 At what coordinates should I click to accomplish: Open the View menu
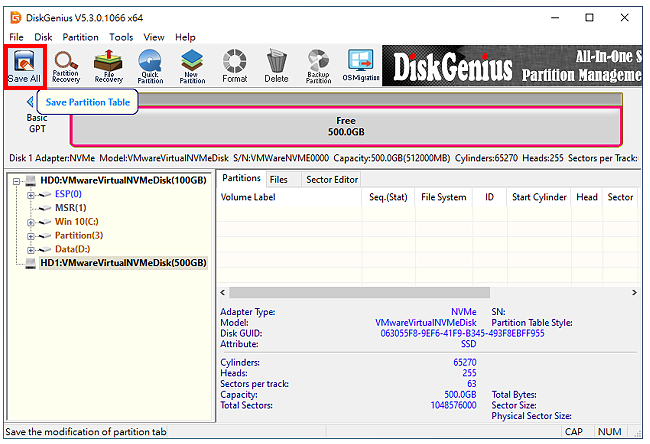pyautogui.click(x=154, y=37)
